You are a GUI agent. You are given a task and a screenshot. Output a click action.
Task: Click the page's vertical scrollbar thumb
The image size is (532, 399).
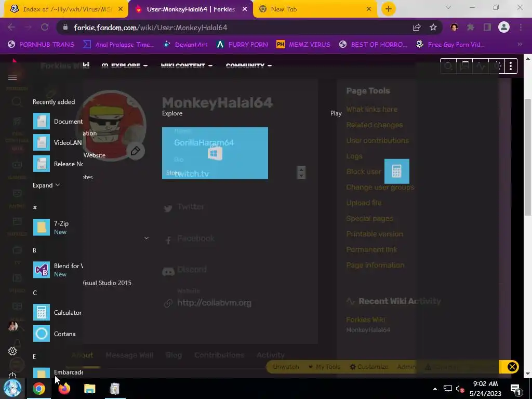(528, 157)
